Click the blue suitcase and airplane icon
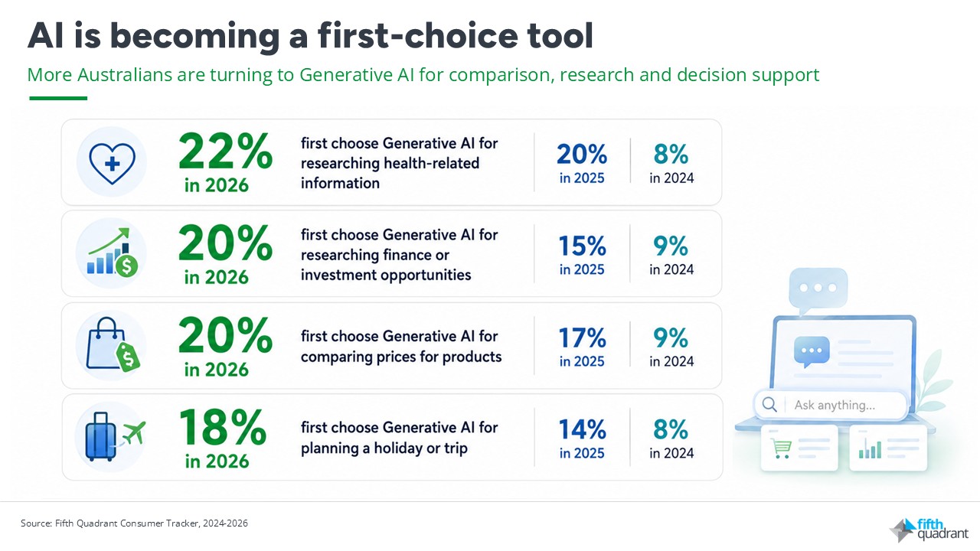Viewport: 980px width, 551px height. click(x=114, y=437)
